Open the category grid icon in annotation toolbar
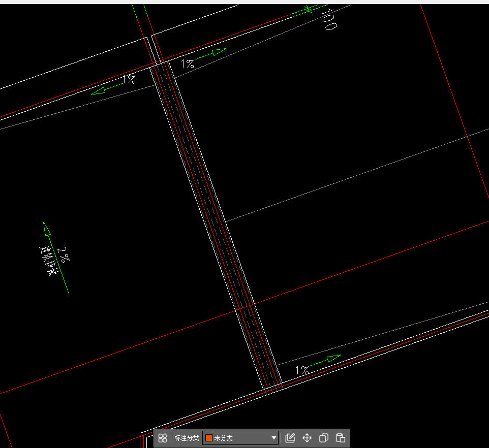The width and height of the screenshot is (489, 448). (x=163, y=438)
